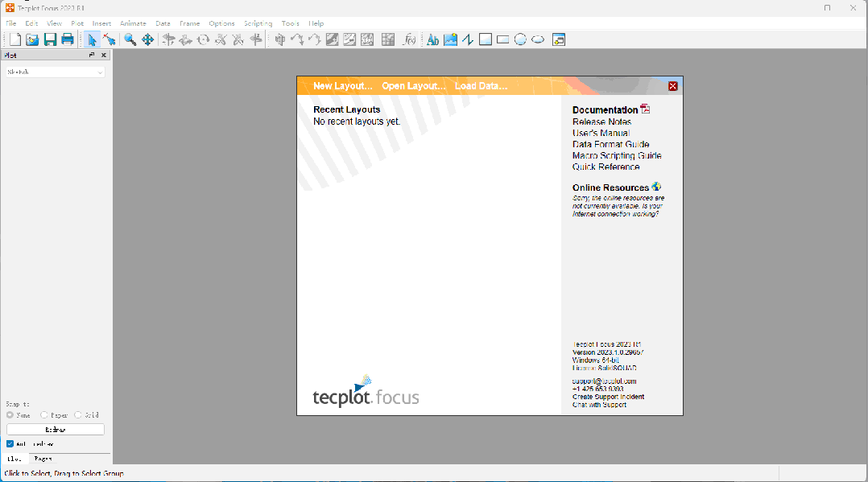Click the 'No recent layouts yet.' text
The image size is (868, 482).
tap(357, 122)
